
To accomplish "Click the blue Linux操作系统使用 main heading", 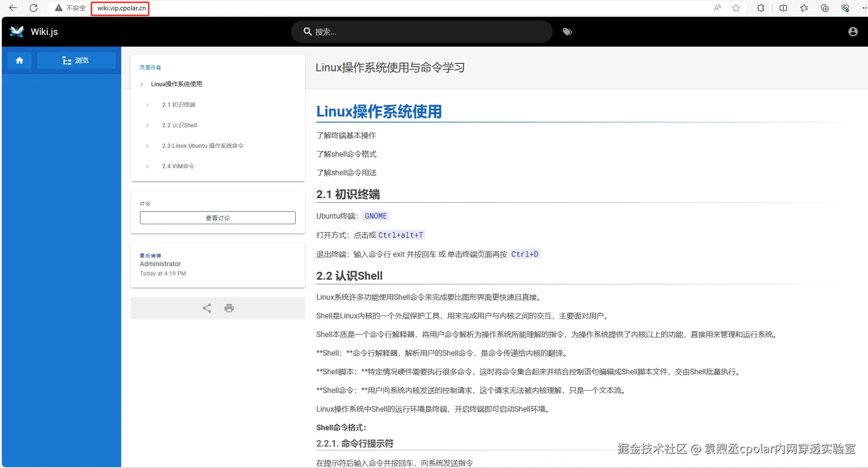I will [x=379, y=112].
